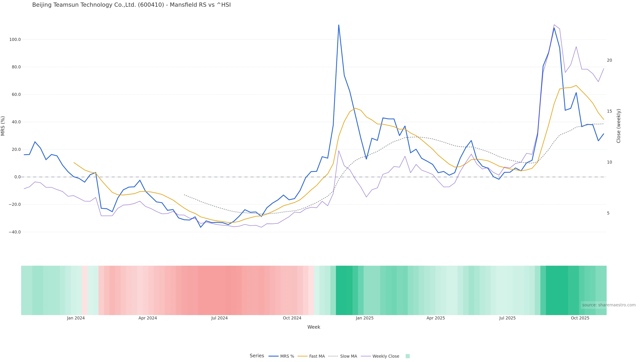Click the purple Weekly Close legend line icon

366,356
